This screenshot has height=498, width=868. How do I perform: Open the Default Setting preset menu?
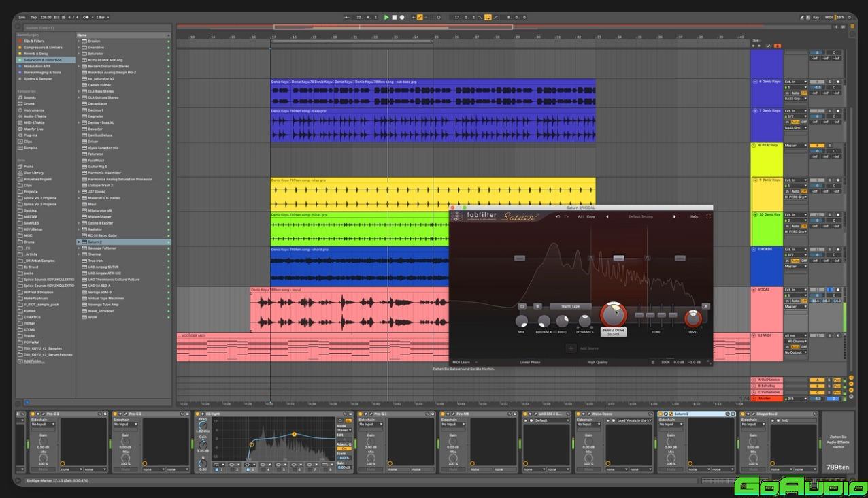(641, 216)
